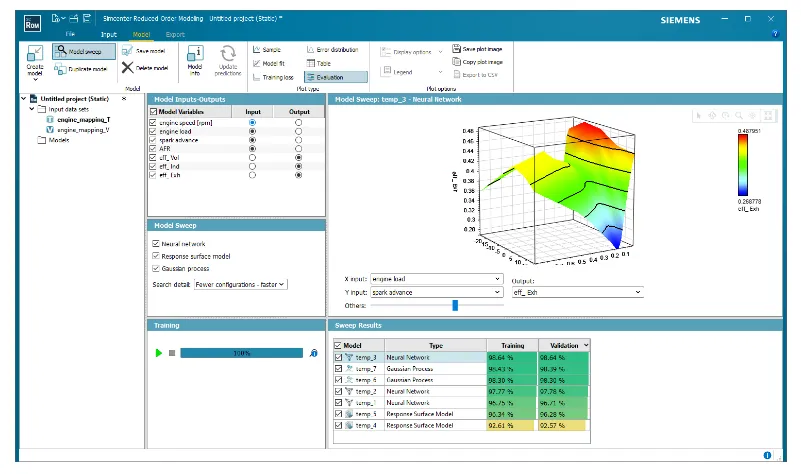Click Update predictions icon
801x474 pixels.
tap(228, 54)
